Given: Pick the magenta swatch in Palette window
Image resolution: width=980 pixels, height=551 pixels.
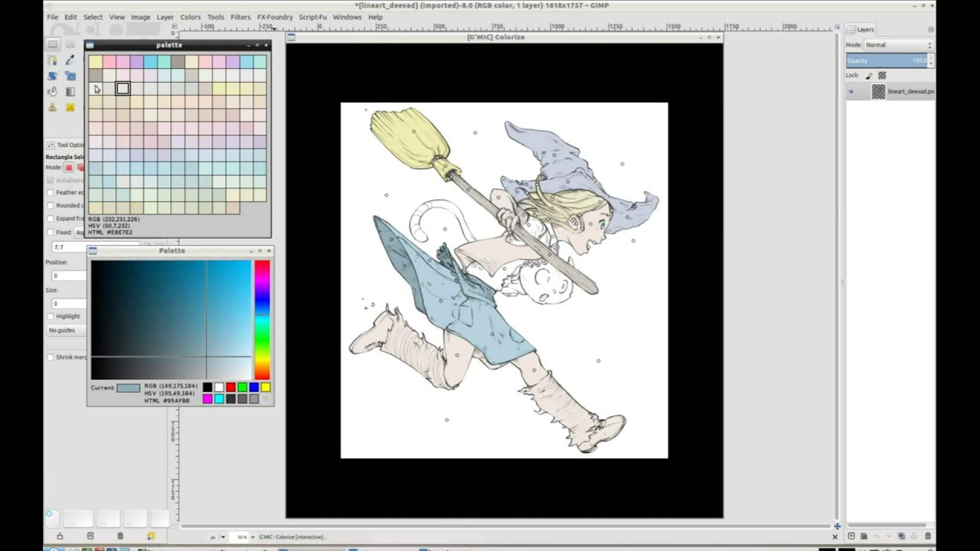Looking at the screenshot, I should click(207, 399).
